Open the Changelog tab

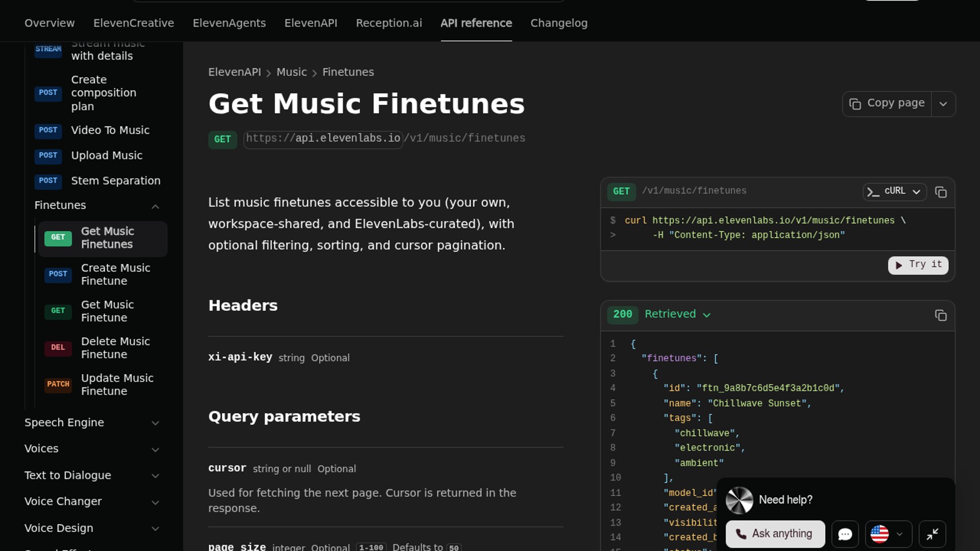pyautogui.click(x=559, y=23)
